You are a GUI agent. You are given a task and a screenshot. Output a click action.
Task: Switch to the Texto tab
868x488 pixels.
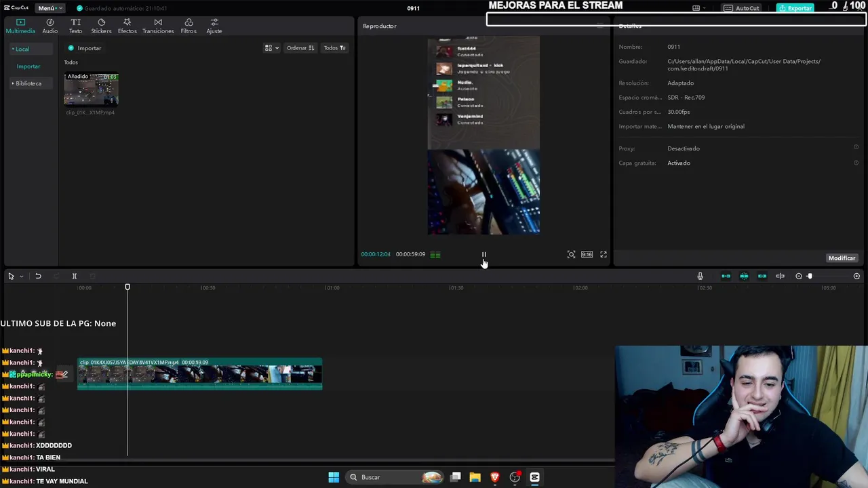pos(75,26)
